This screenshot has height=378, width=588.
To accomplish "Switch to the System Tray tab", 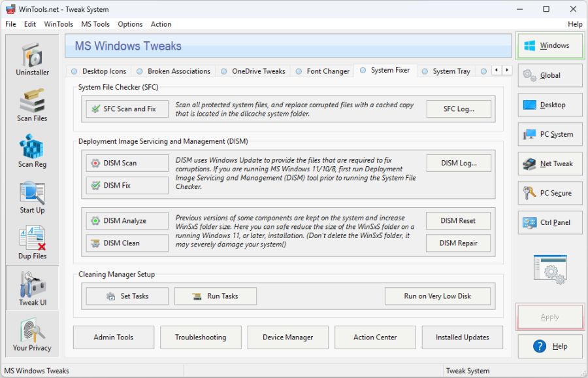I will coord(449,71).
